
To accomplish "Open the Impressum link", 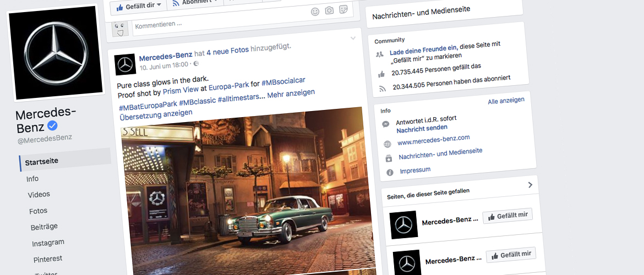I will [415, 169].
